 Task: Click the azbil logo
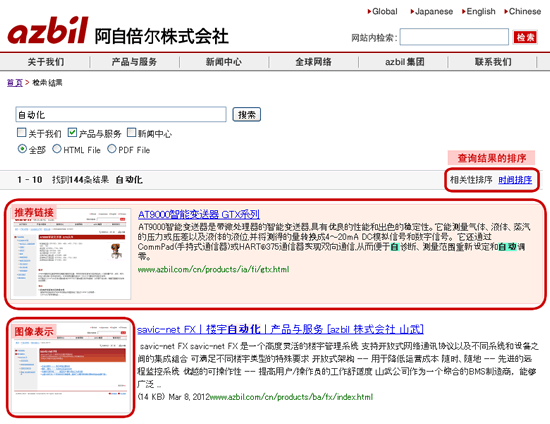point(48,31)
